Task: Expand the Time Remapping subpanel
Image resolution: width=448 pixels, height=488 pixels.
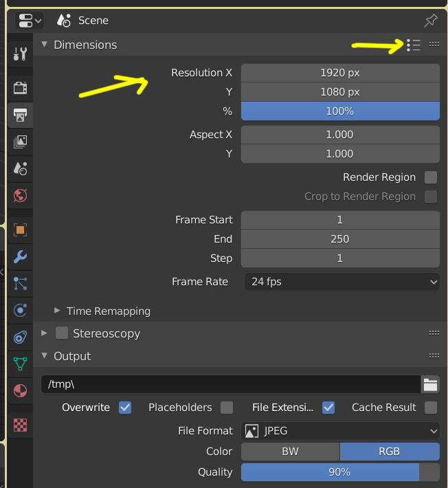Action: pos(58,311)
